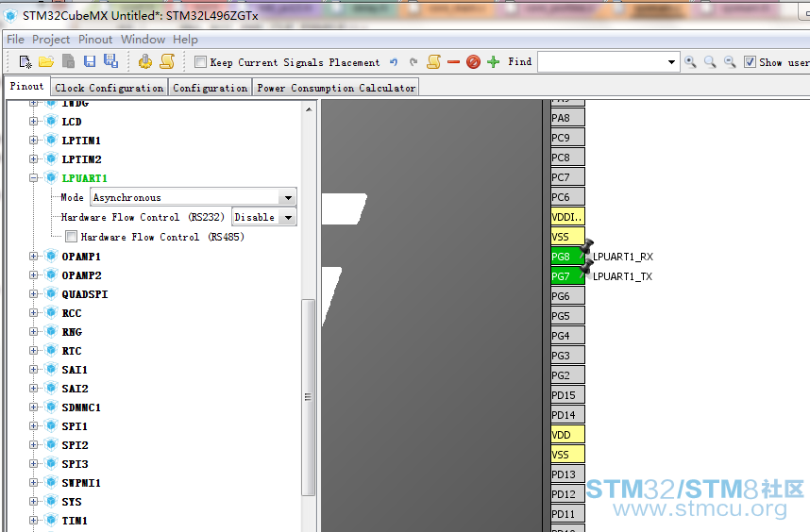The width and height of the screenshot is (810, 532).
Task: Toggle the Show user label checkbox
Action: point(750,62)
